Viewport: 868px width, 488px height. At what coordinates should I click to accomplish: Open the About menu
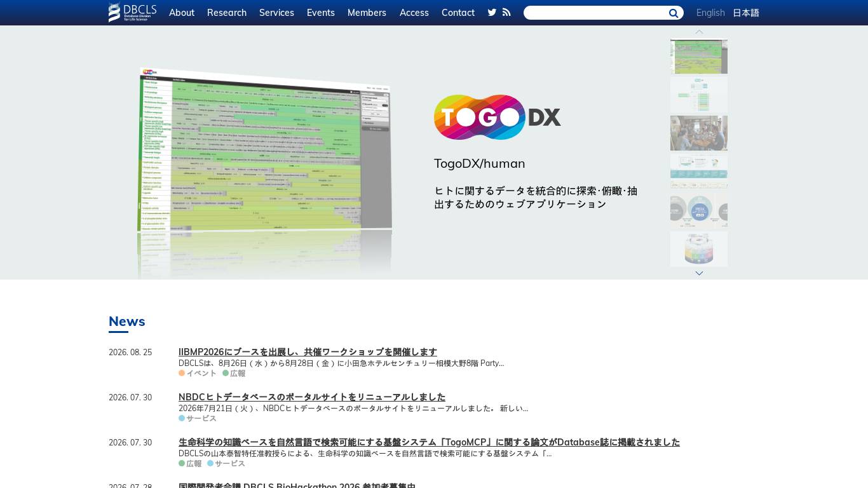[x=182, y=13]
